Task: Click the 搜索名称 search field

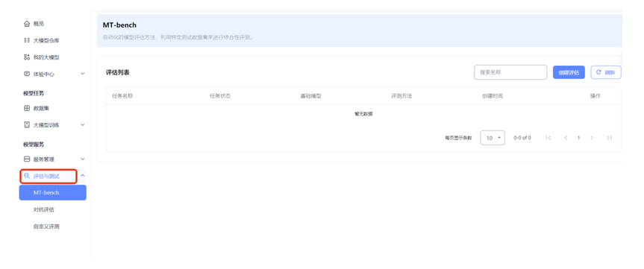Action: pyautogui.click(x=510, y=72)
